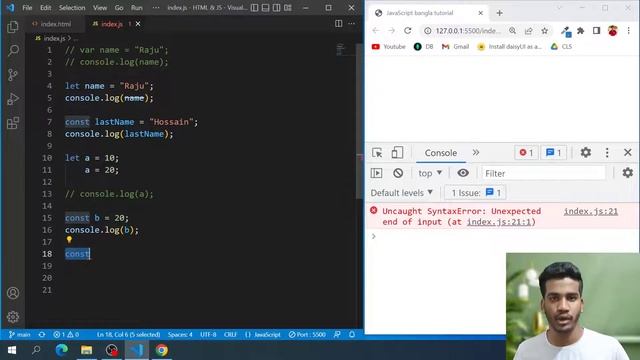Toggle bottom panel layout icon
The height and width of the screenshot is (360, 640).
coord(265,8)
